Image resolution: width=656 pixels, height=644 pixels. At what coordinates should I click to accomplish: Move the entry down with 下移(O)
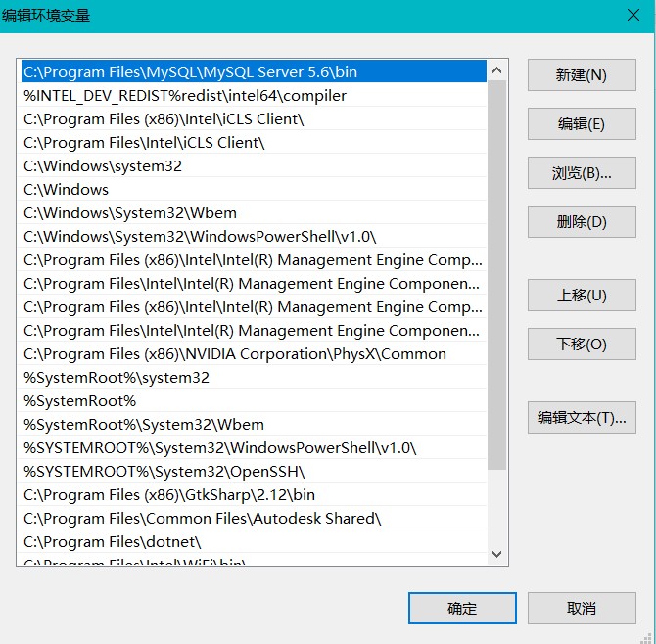pos(582,345)
